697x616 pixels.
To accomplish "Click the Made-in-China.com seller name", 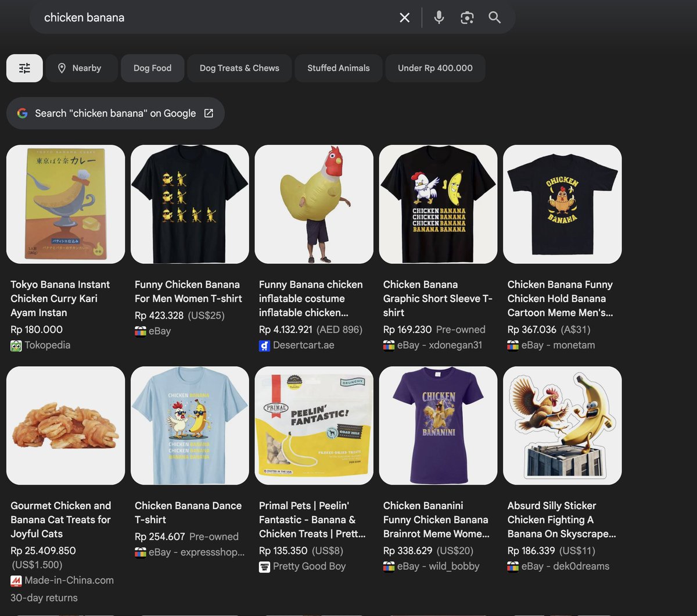I will [x=69, y=581].
